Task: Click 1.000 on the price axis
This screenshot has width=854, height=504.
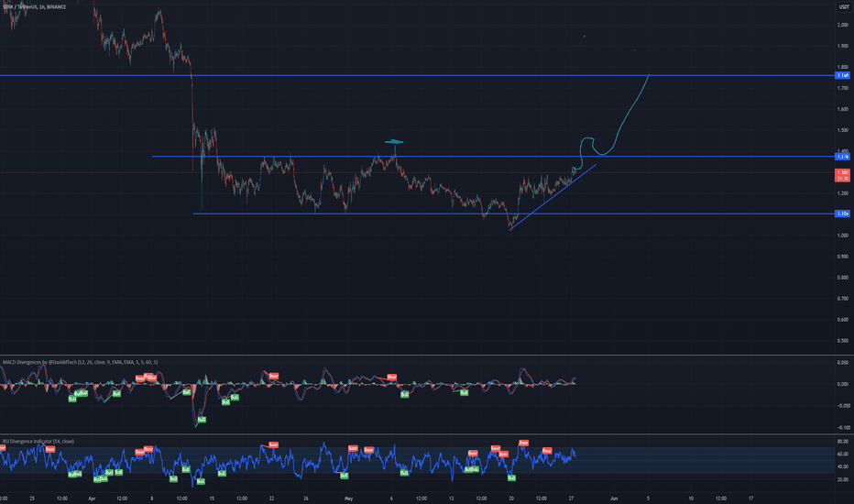Action: pos(843,236)
